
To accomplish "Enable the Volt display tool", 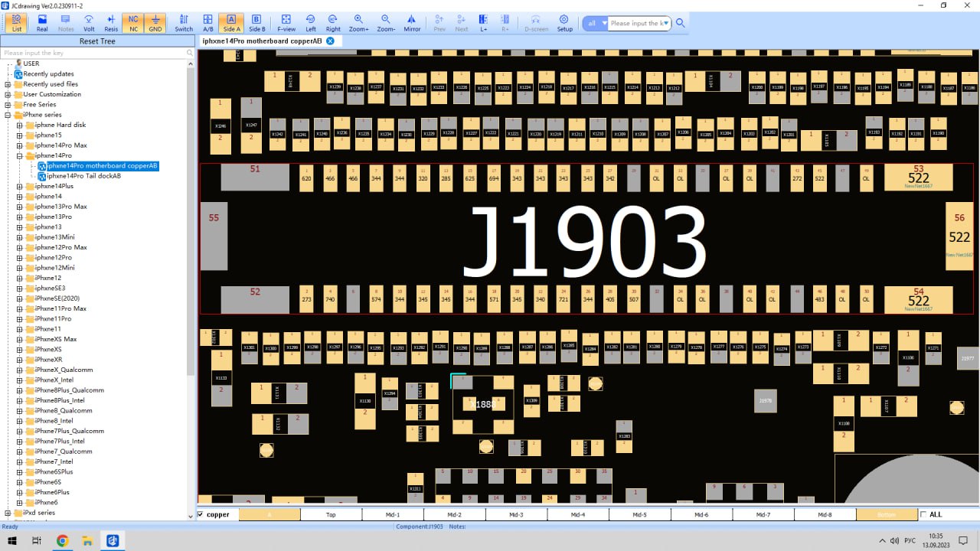I will coord(90,22).
